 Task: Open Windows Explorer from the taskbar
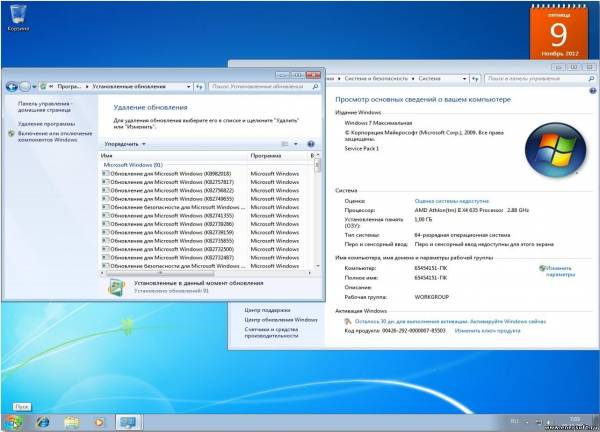tap(71, 422)
